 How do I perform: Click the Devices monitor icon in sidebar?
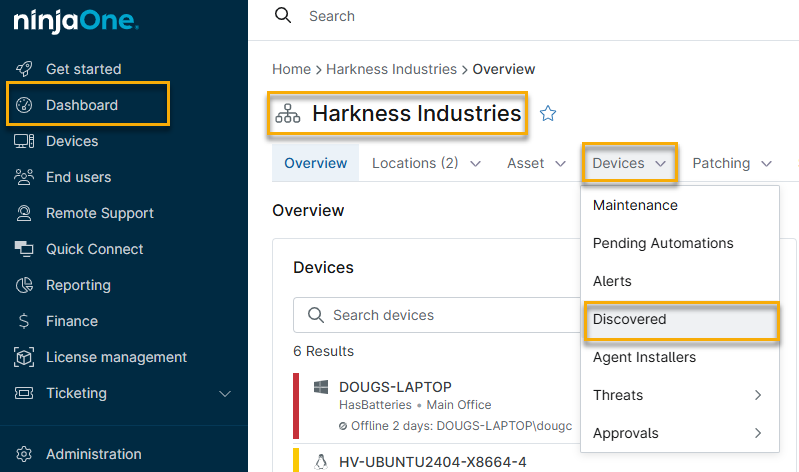click(x=25, y=141)
